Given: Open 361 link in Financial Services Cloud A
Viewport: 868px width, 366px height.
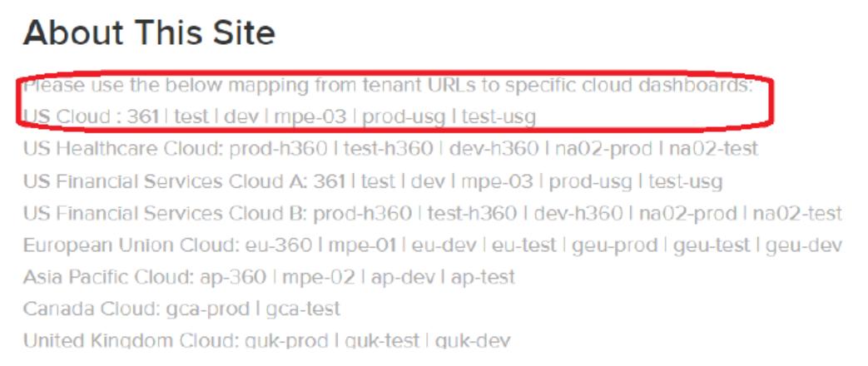Looking at the screenshot, I should point(330,181).
